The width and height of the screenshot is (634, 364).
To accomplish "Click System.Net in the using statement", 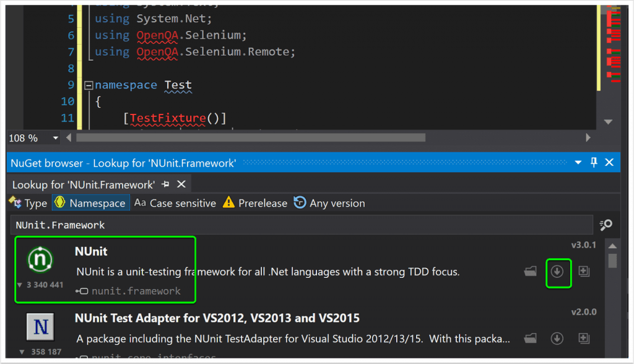I will 172,19.
